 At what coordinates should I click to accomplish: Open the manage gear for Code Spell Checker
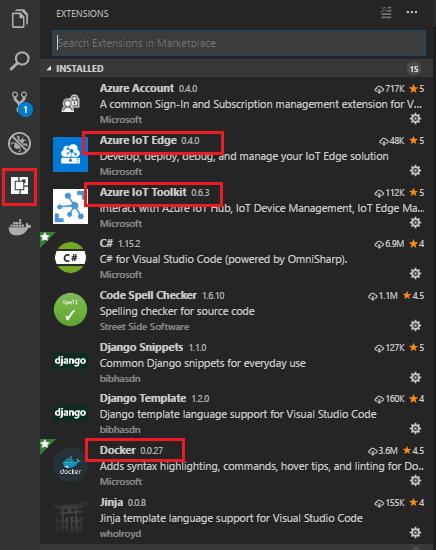click(x=416, y=326)
